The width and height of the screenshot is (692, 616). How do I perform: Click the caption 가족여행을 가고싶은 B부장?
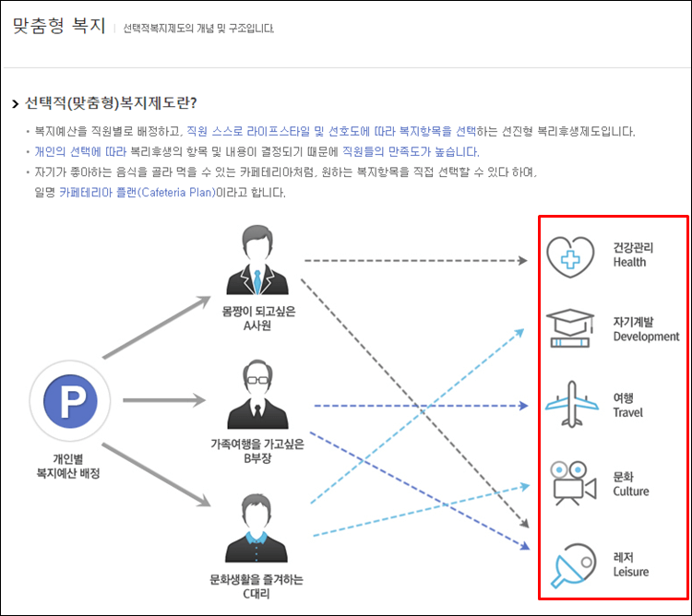[x=257, y=451]
